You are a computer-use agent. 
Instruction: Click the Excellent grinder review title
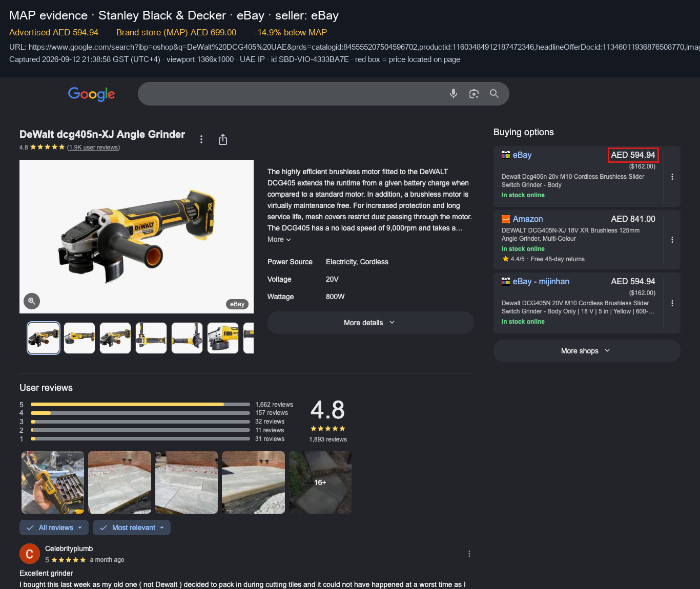46,573
